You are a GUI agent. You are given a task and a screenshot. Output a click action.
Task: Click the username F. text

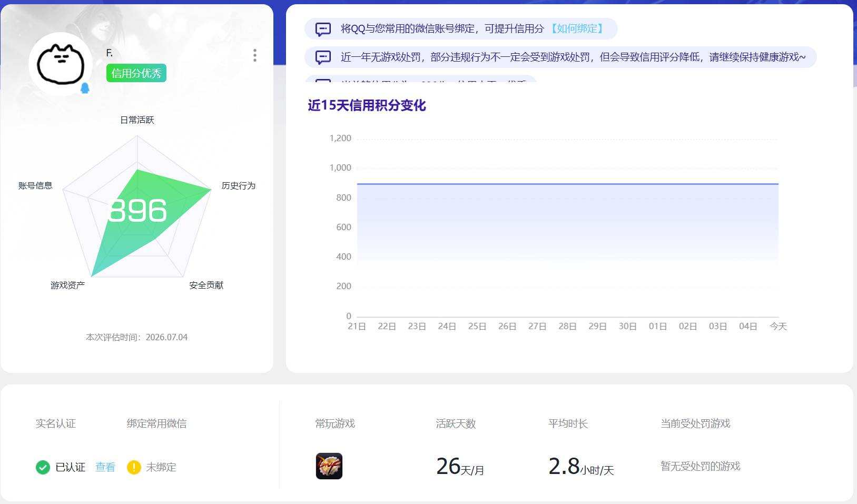pyautogui.click(x=110, y=53)
